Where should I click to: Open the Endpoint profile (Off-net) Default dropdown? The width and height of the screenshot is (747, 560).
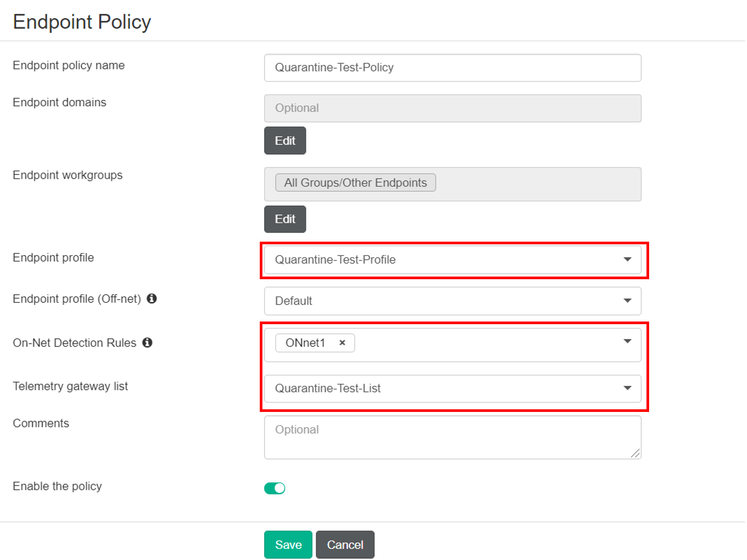(453, 301)
